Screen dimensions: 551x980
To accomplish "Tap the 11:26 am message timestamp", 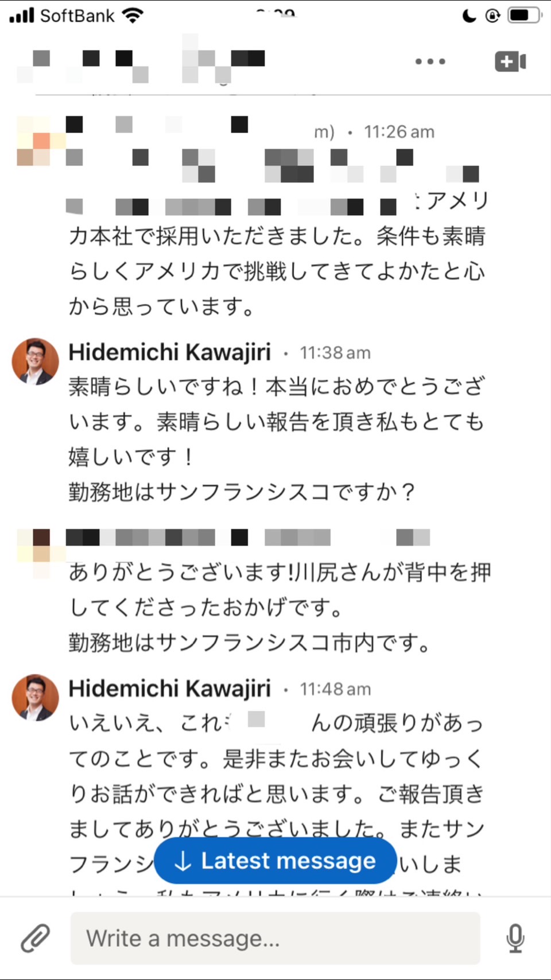I will tap(399, 133).
